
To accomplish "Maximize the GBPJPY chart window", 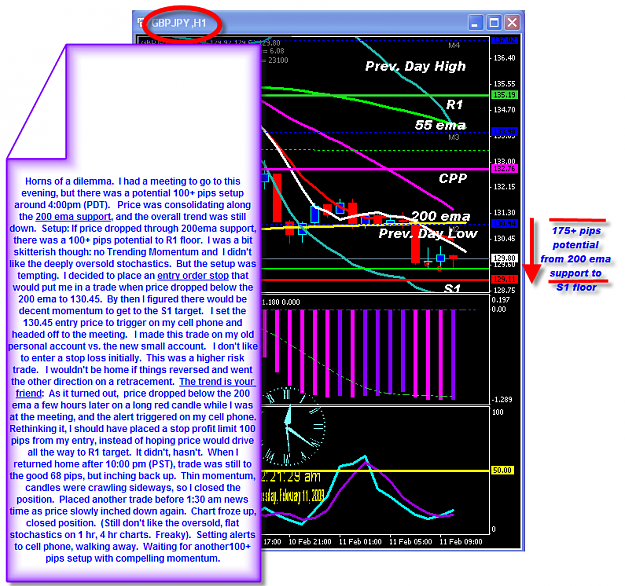I will click(x=494, y=23).
